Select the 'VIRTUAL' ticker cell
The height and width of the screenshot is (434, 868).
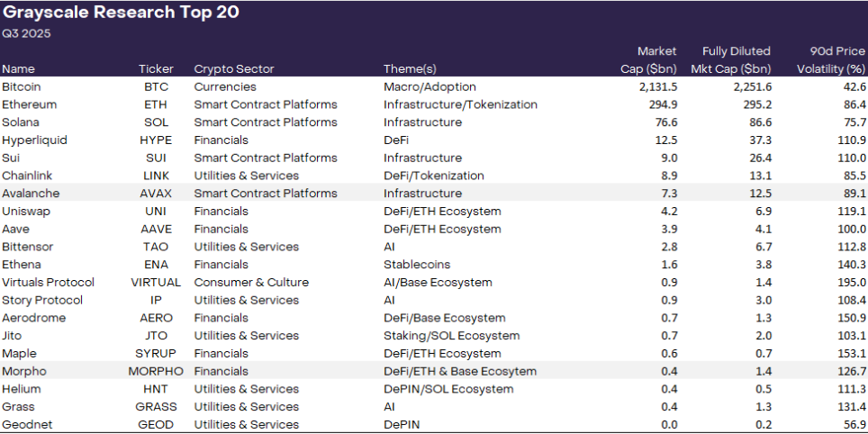[156, 282]
